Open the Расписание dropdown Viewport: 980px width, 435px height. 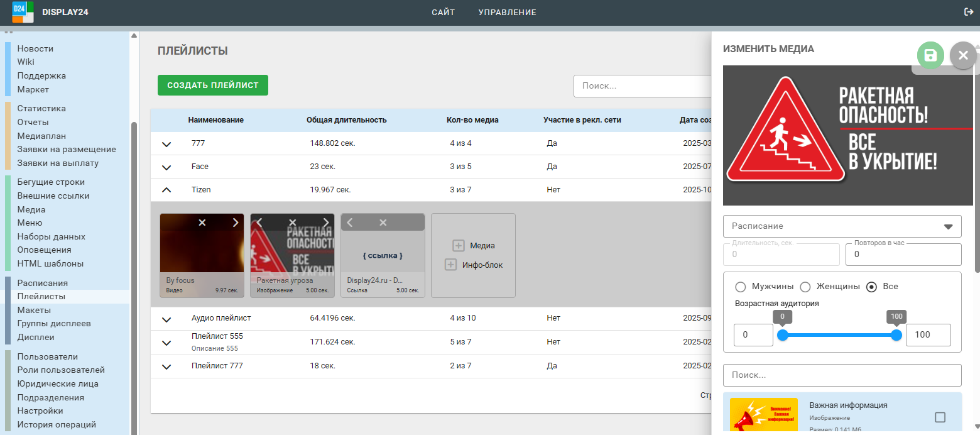tap(842, 226)
